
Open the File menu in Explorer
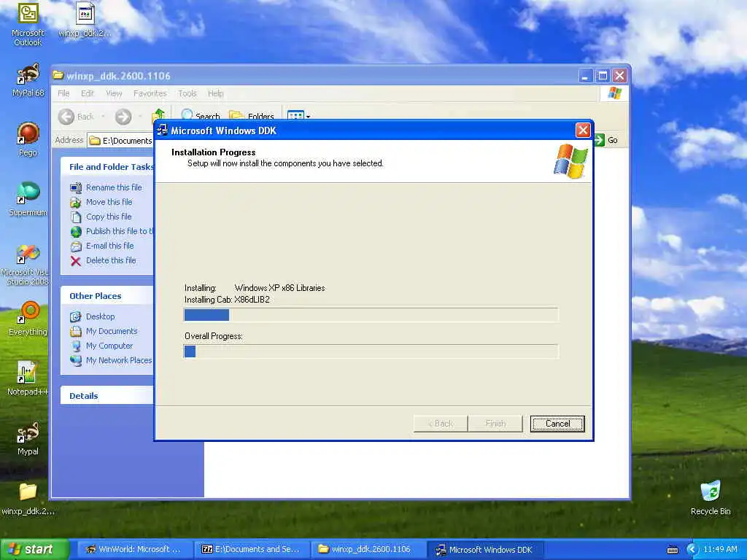pyautogui.click(x=63, y=93)
